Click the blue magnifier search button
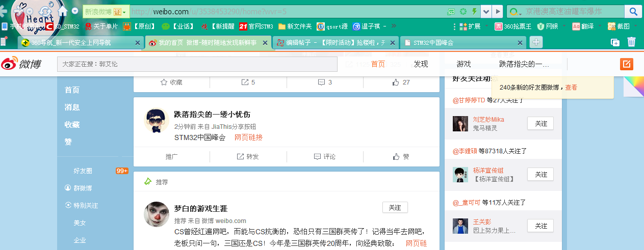 tap(633, 11)
